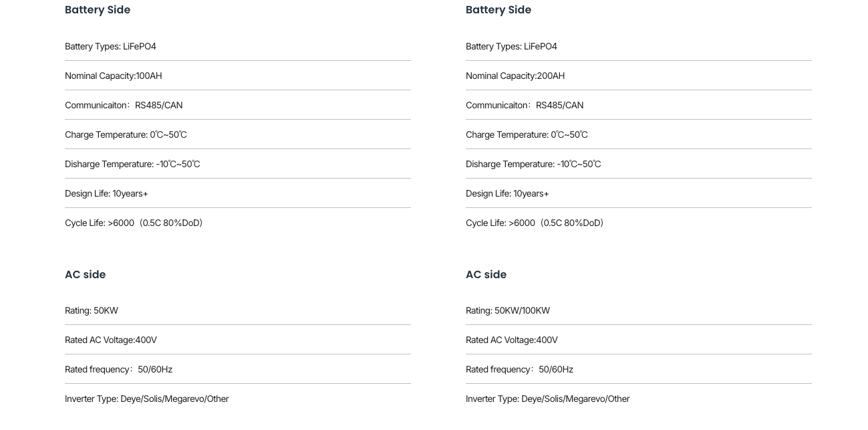Click the left AC side heading
This screenshot has height=430, width=868.
point(86,274)
